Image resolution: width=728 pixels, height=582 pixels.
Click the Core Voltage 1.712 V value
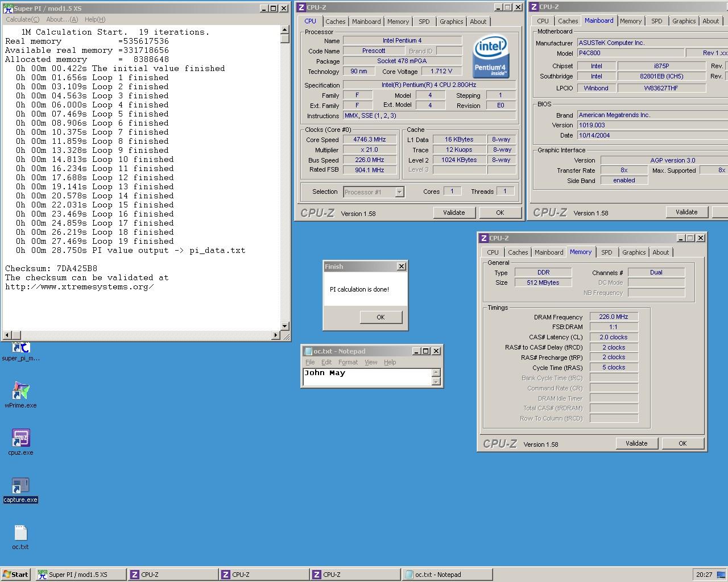tap(442, 71)
